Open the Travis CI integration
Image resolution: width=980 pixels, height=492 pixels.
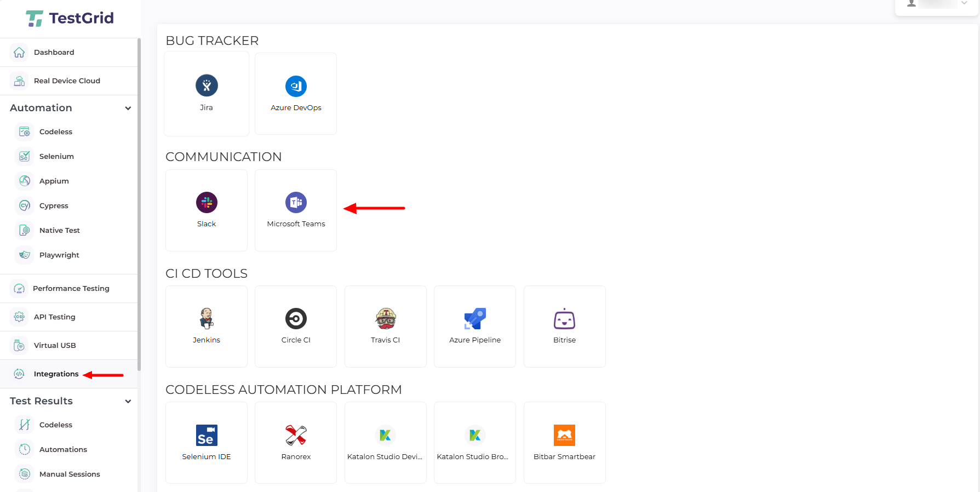pos(386,319)
